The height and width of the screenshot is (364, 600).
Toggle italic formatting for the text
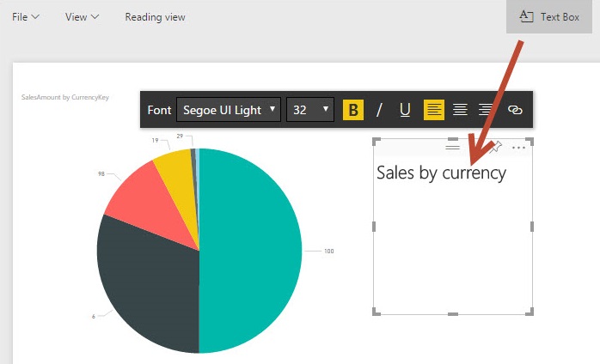pyautogui.click(x=379, y=110)
